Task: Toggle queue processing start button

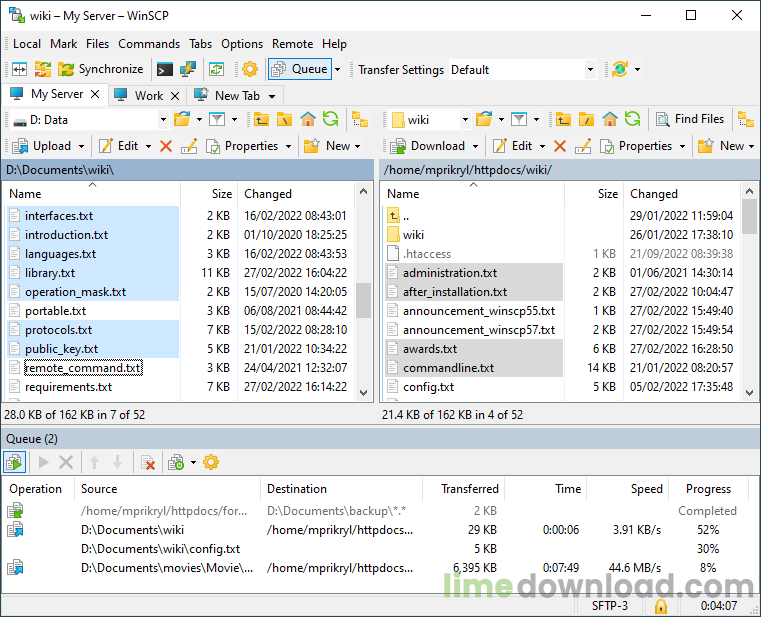Action: point(15,462)
